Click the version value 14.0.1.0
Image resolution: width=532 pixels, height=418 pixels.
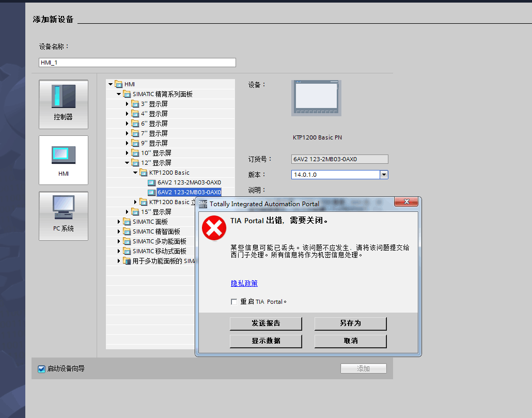click(x=305, y=175)
